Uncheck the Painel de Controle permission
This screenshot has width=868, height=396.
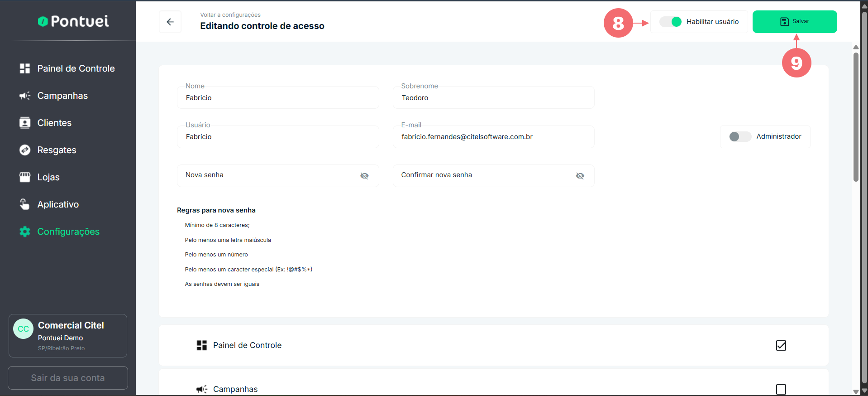click(x=781, y=345)
